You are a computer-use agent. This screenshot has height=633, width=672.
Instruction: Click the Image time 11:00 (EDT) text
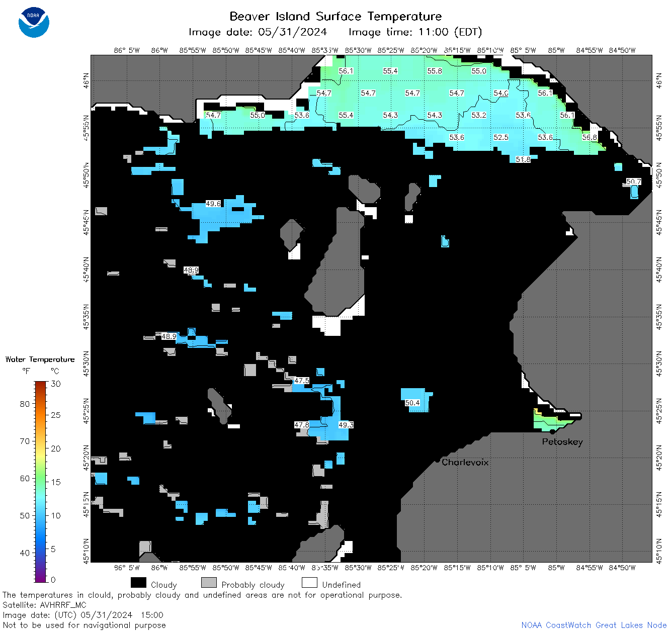pyautogui.click(x=415, y=32)
